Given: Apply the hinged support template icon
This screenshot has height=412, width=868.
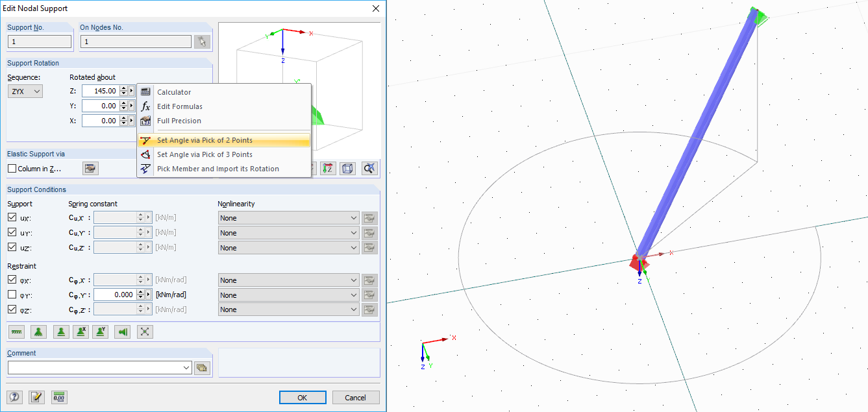Looking at the screenshot, I should coord(38,331).
